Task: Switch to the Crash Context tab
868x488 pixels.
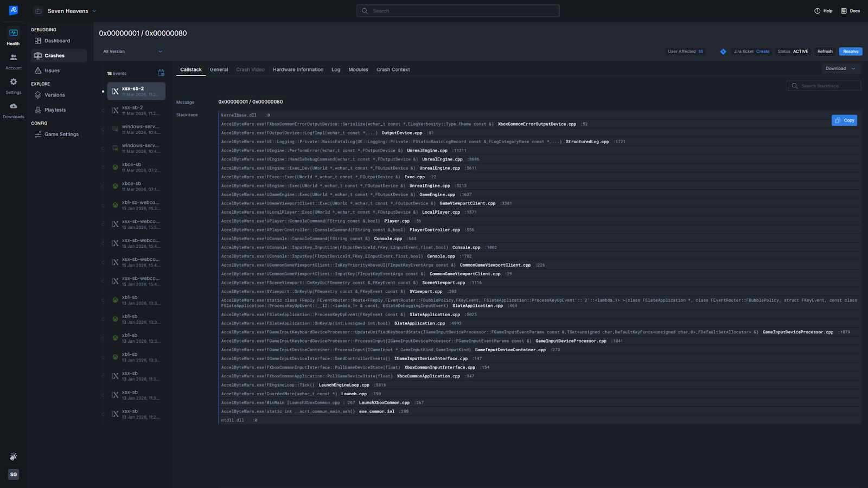Action: 393,69
